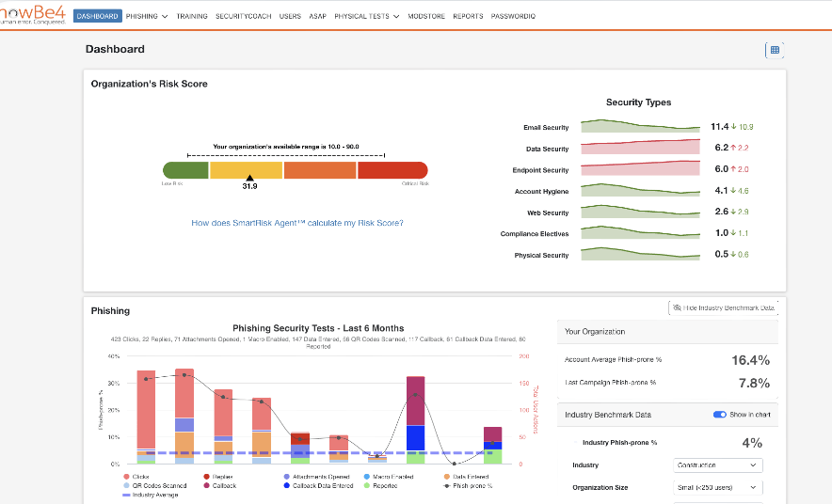Click the Email Security score 11.4
The image size is (832, 504).
pyautogui.click(x=719, y=127)
